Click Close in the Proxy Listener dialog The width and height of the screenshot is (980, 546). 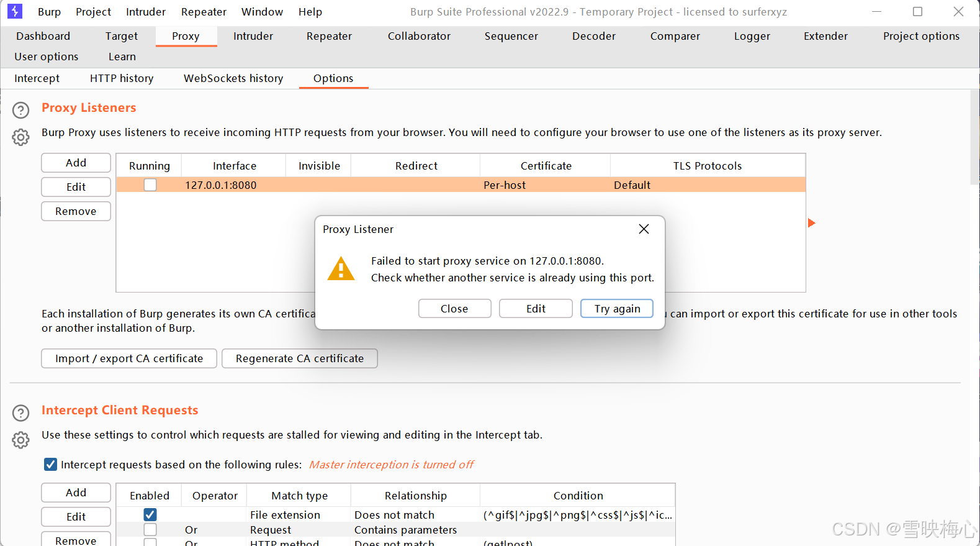click(454, 309)
